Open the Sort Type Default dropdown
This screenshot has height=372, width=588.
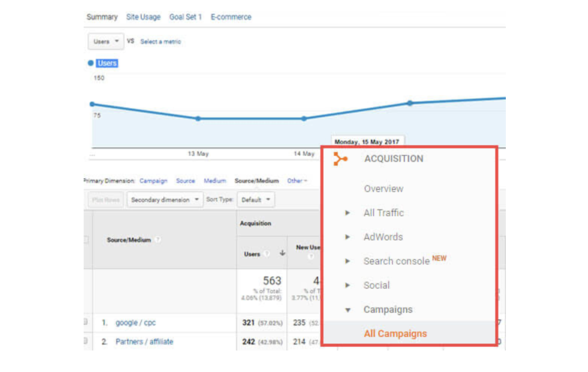(255, 200)
